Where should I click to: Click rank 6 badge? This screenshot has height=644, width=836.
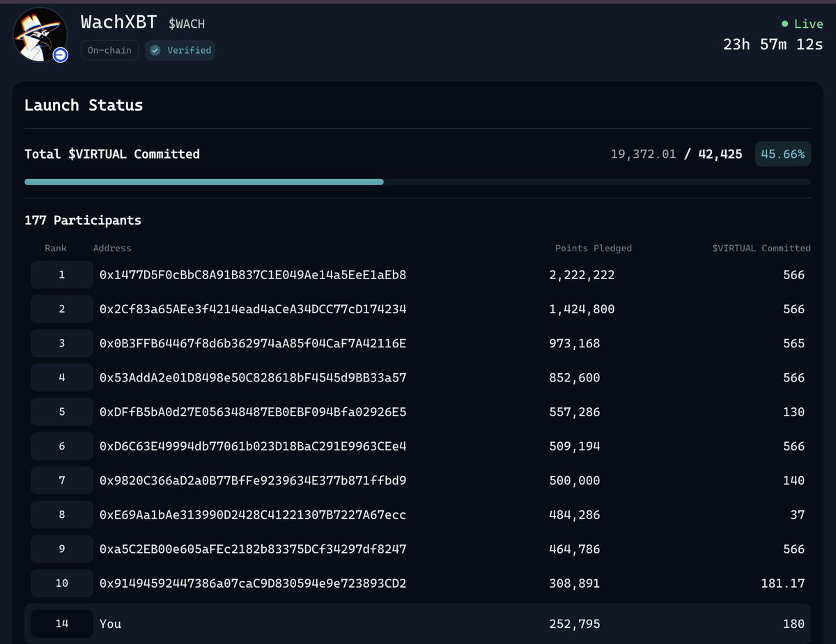click(61, 446)
